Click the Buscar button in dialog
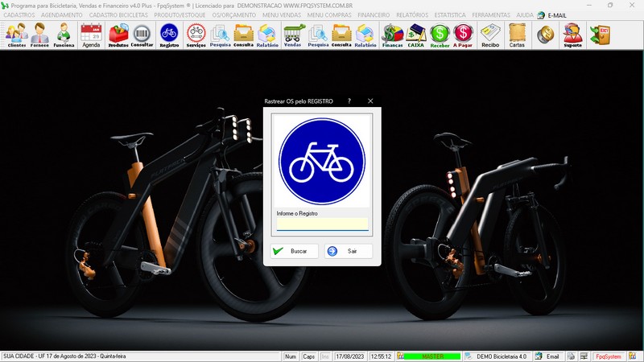 [294, 251]
